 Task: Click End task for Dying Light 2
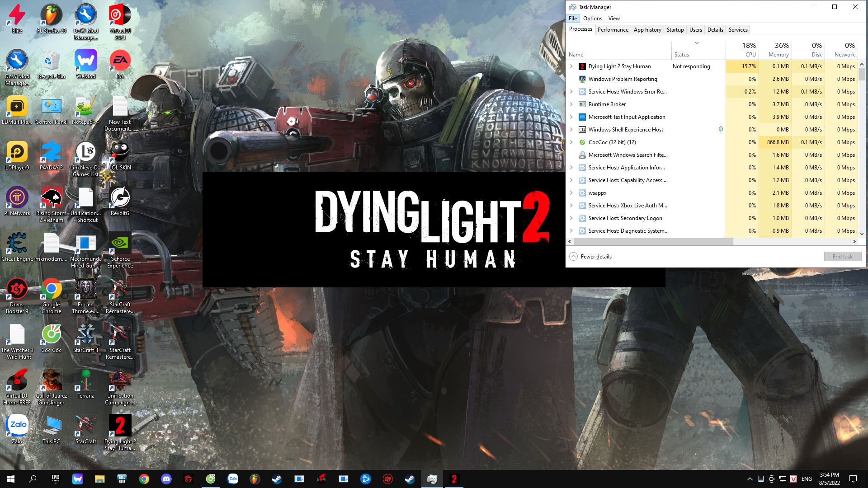(x=842, y=256)
